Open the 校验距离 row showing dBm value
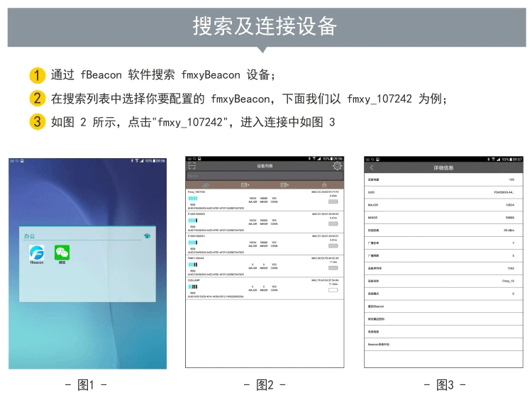The width and height of the screenshot is (532, 400). tap(443, 230)
